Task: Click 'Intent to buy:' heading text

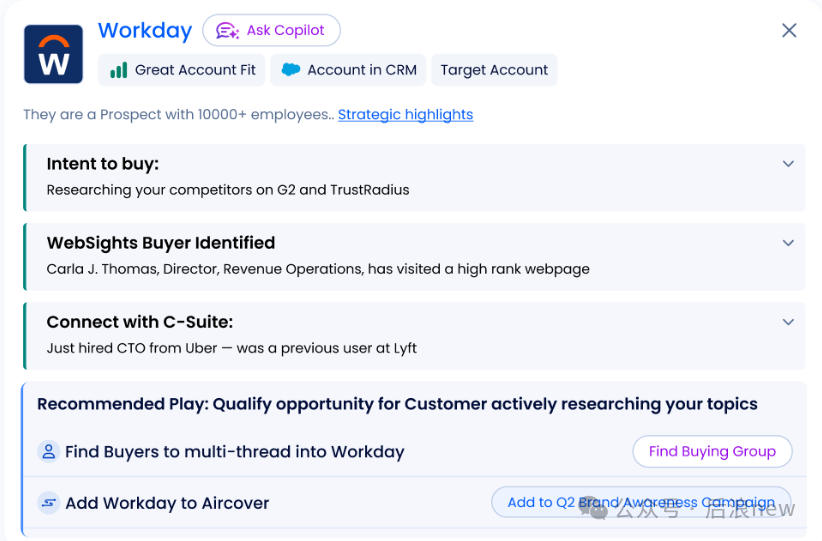Action: coord(103,164)
